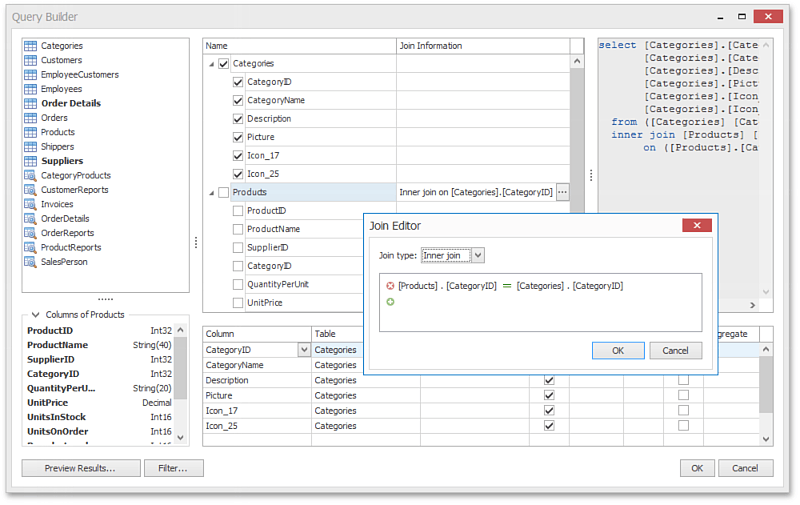This screenshot has height=505, width=800.
Task: Click the Categories table icon in the list
Action: 30,46
